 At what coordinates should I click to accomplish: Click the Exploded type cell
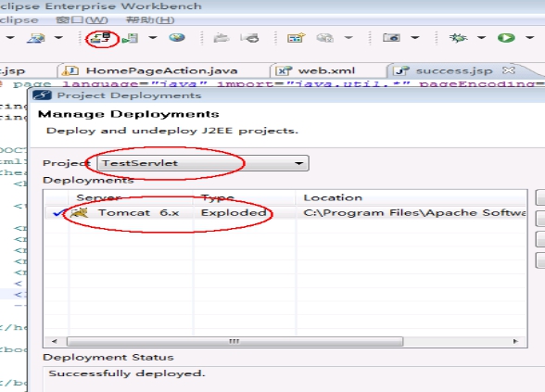pos(234,213)
